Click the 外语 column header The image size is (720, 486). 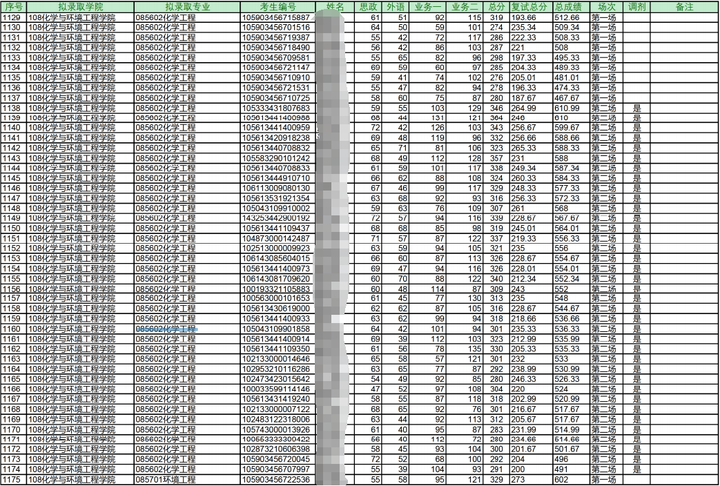click(395, 7)
